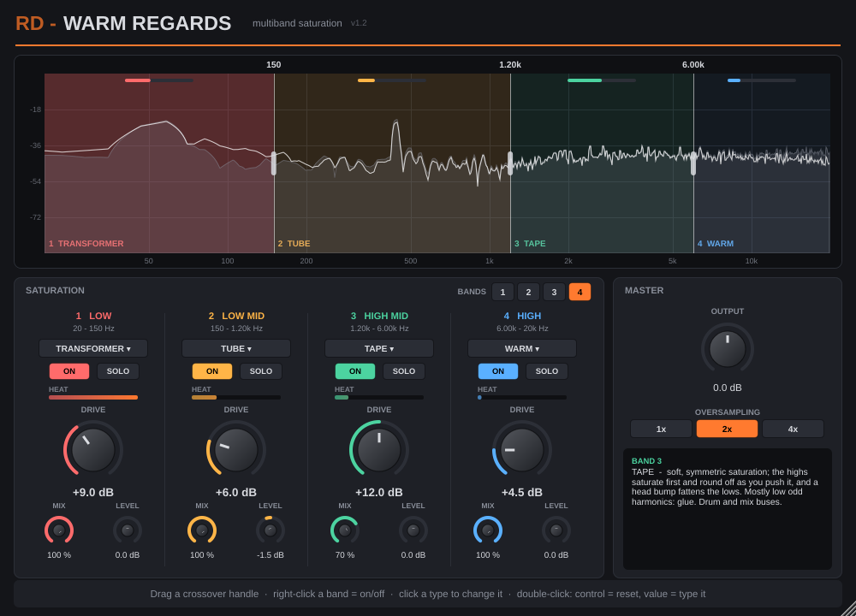
Task: Set band count to 2
Action: (x=528, y=292)
